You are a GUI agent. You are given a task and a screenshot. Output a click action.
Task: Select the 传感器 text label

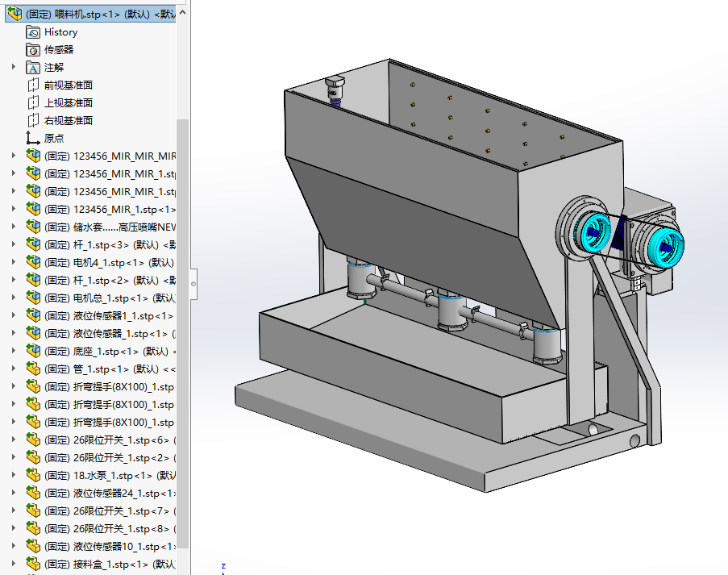[59, 50]
